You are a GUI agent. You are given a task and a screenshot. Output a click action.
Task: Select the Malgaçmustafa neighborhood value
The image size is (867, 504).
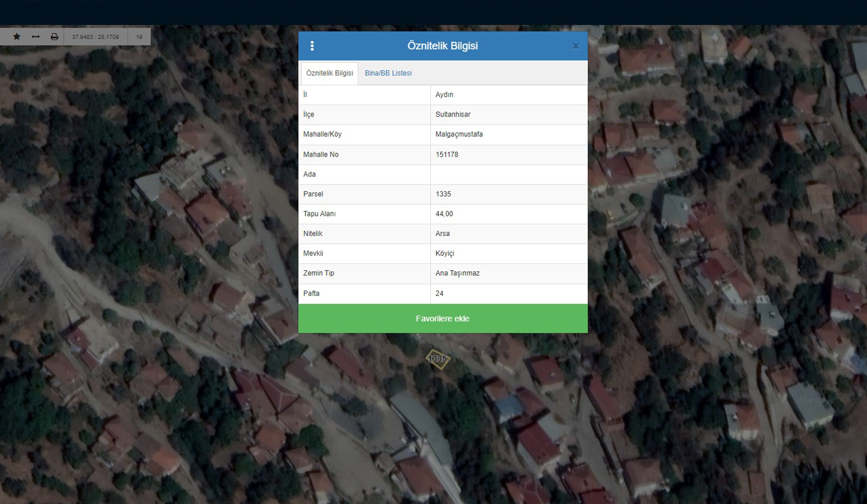click(459, 134)
